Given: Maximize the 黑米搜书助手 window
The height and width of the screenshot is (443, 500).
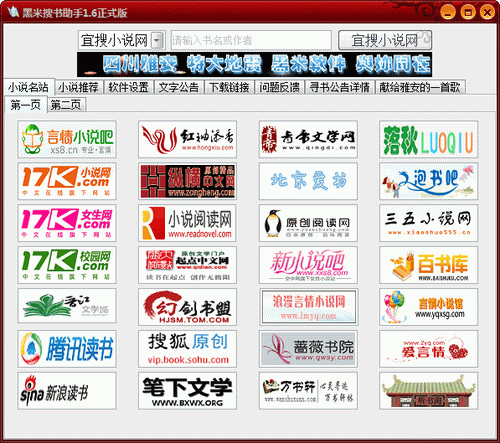Looking at the screenshot, I should (468, 13).
